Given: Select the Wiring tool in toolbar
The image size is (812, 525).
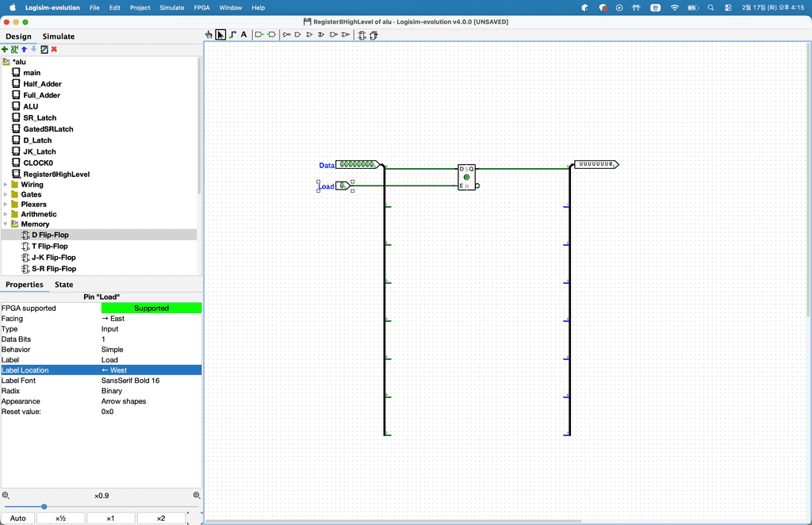Looking at the screenshot, I should [x=232, y=35].
